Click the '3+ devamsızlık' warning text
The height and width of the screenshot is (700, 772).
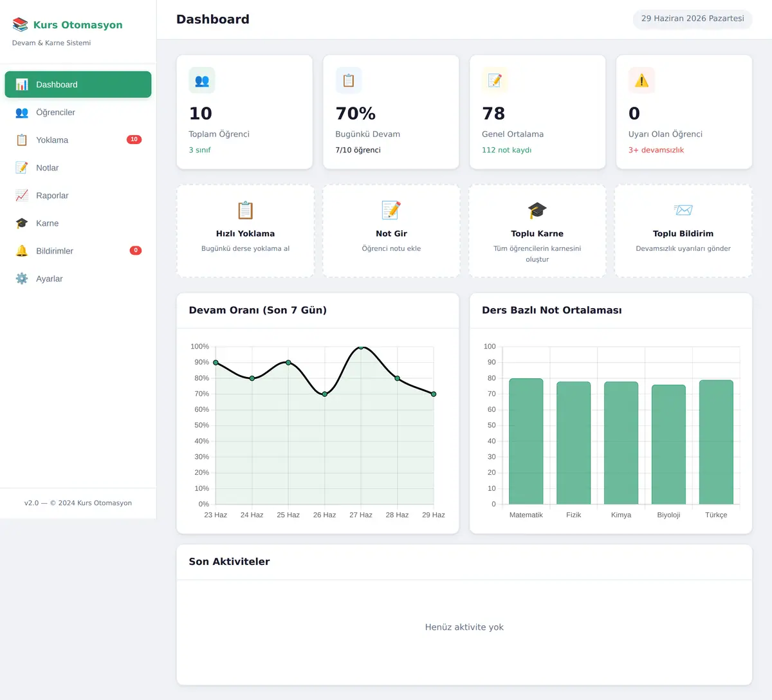tap(656, 150)
